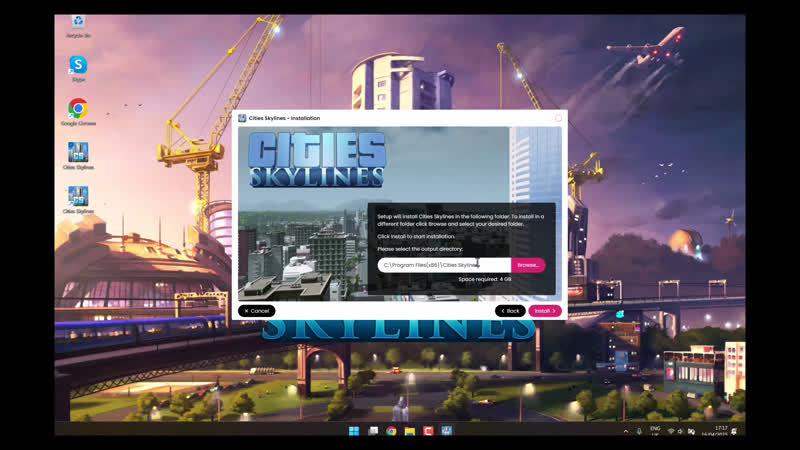This screenshot has height=450, width=800.
Task: Open Google Chrome from the taskbar
Action: coord(391,431)
